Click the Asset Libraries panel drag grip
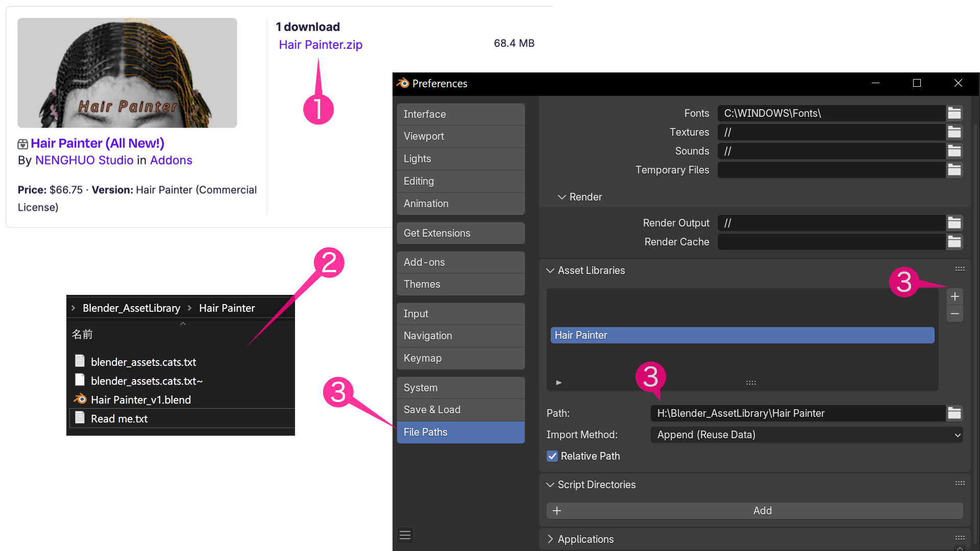Screen dimensions: 980x551 tap(960, 269)
